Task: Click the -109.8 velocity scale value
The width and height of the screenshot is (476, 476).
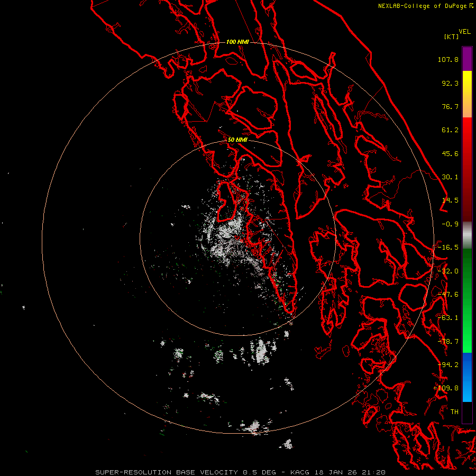Action: [446, 388]
